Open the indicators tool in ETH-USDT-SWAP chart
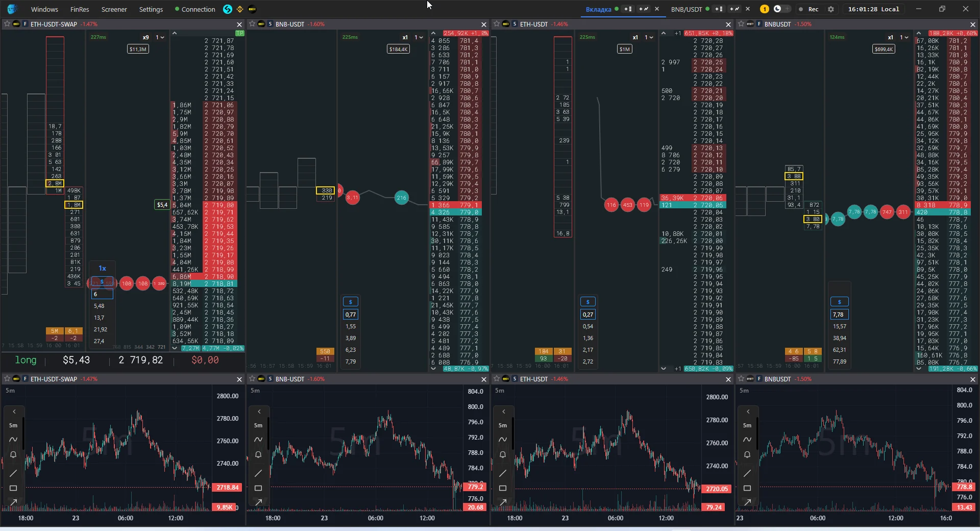The image size is (980, 531). (13, 440)
